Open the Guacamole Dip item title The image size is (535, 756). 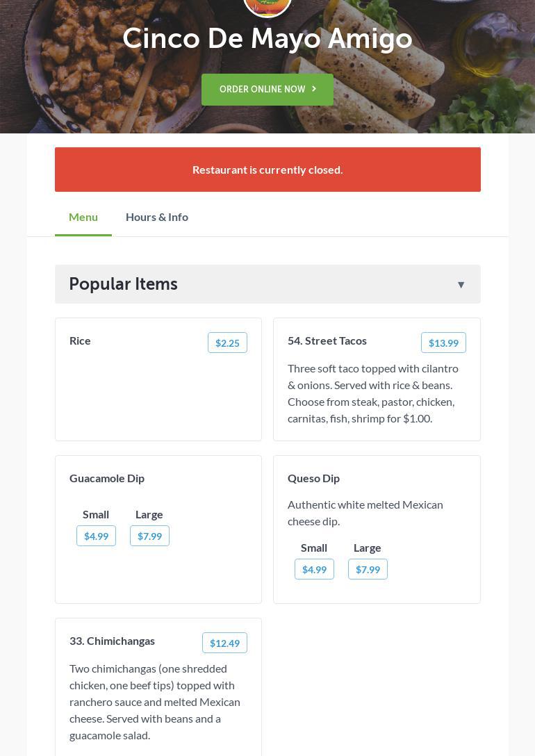(107, 478)
